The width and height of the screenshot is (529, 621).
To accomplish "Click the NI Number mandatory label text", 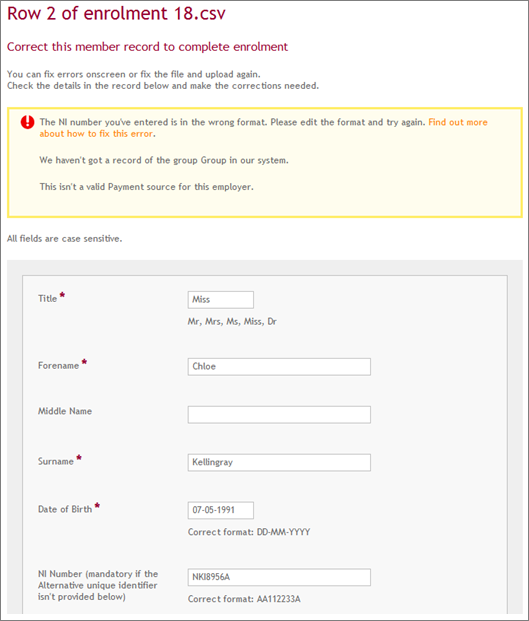I will [98, 585].
